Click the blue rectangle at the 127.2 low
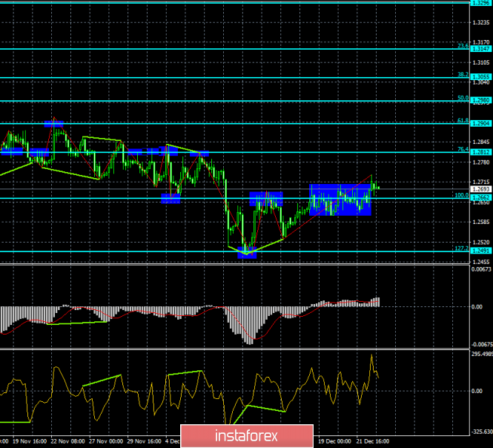 pyautogui.click(x=247, y=253)
